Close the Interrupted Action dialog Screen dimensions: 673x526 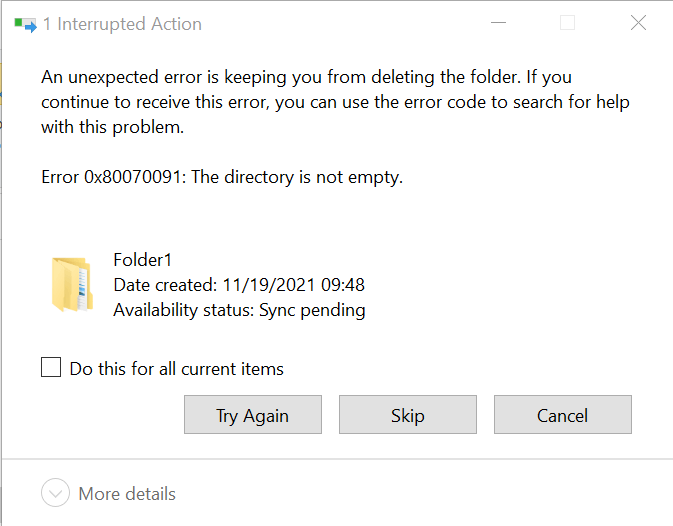[638, 23]
